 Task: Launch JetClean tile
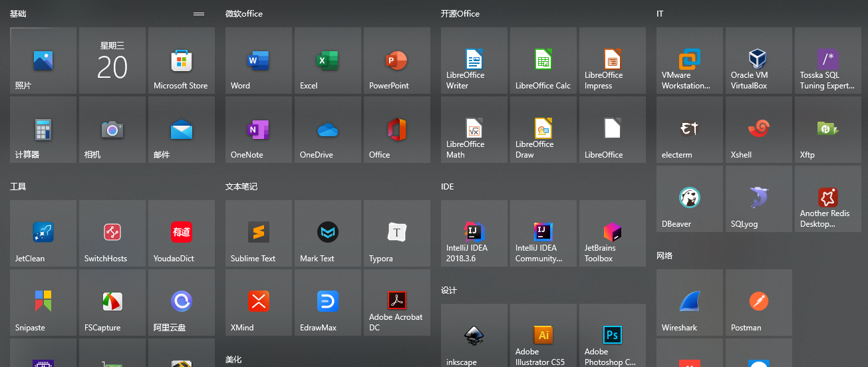click(43, 233)
